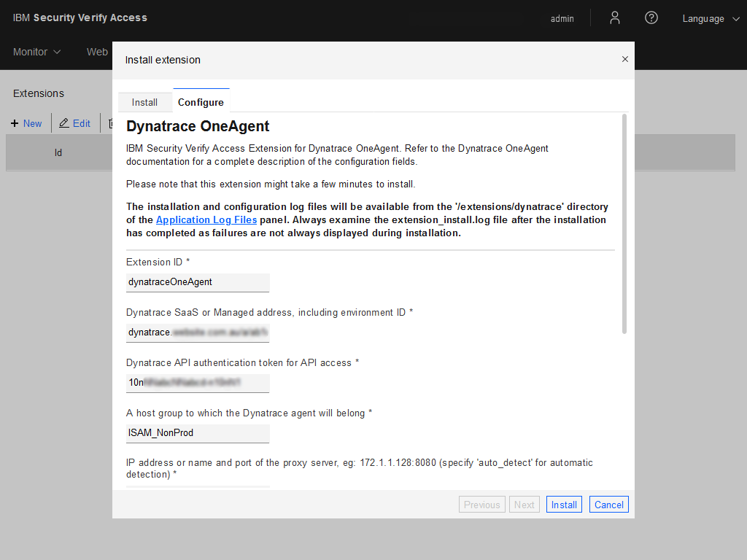
Task: Click the IBM Security Verify Access title
Action: point(80,17)
